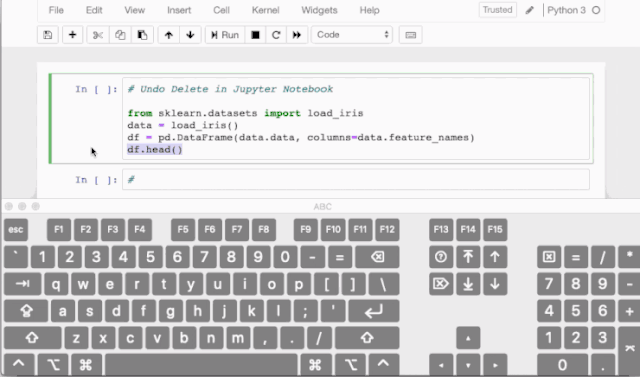This screenshot has width=640, height=377.
Task: Open the Kernel menu
Action: tap(265, 10)
